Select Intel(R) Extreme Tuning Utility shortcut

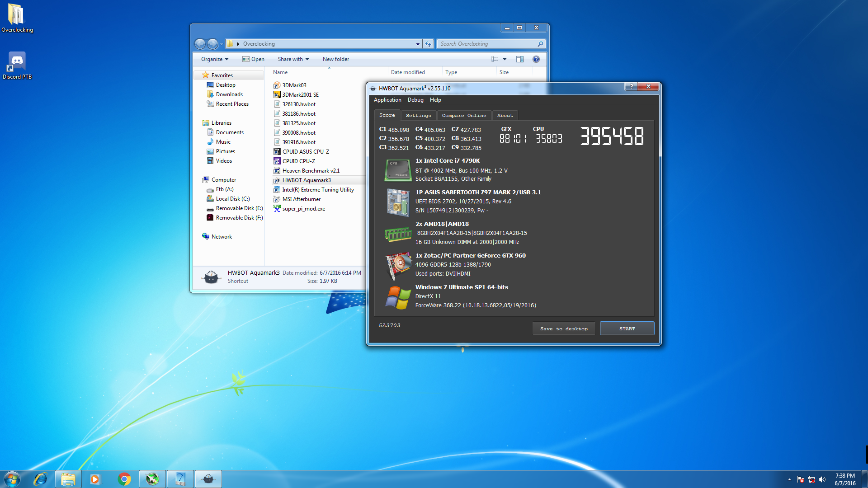[x=314, y=189]
